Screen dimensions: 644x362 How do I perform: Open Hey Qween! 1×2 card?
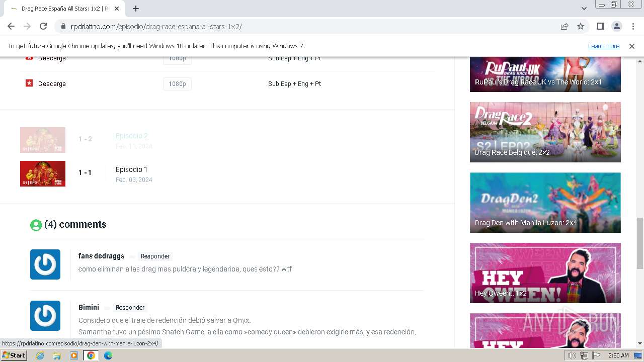[x=545, y=273]
